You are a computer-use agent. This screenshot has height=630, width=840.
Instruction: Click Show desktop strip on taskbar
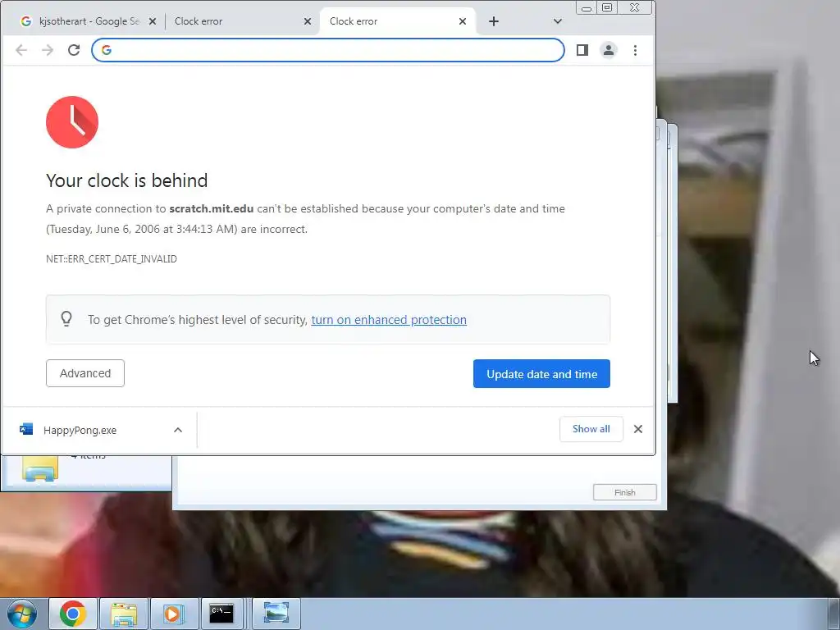pos(833,614)
